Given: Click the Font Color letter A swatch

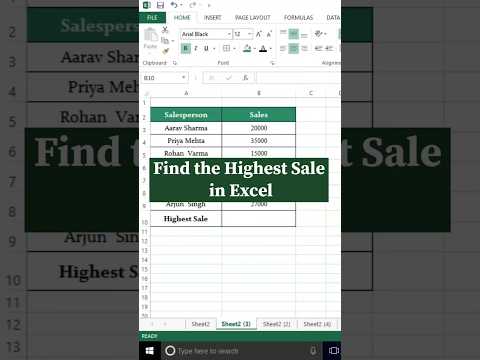Looking at the screenshot, I should click(263, 49).
